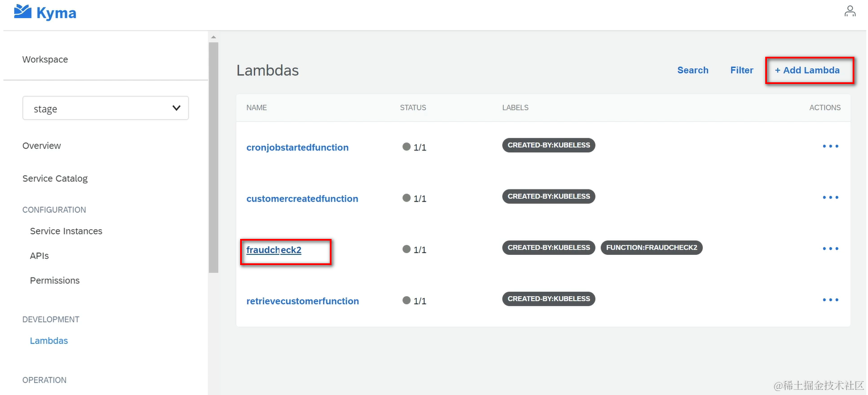Click the Lambdas page title

[267, 70]
